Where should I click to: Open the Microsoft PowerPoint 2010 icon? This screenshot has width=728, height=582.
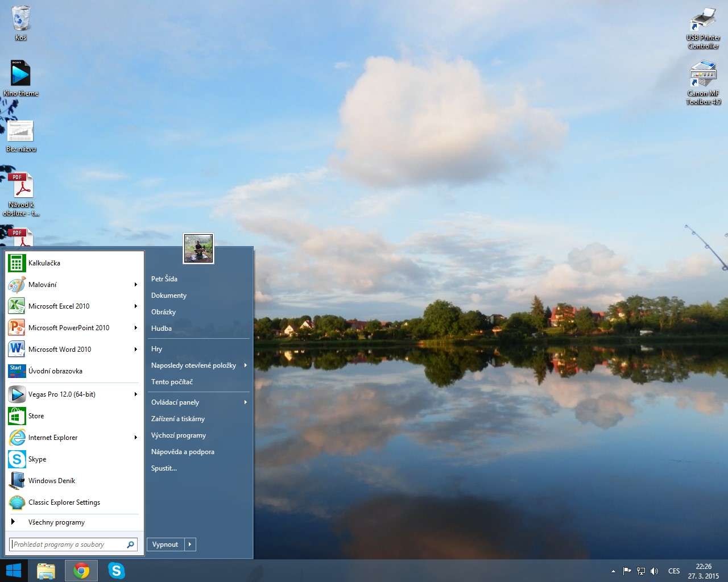click(x=17, y=328)
